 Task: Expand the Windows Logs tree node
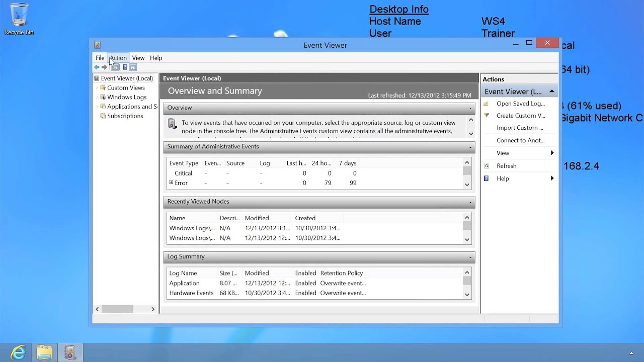pyautogui.click(x=97, y=97)
